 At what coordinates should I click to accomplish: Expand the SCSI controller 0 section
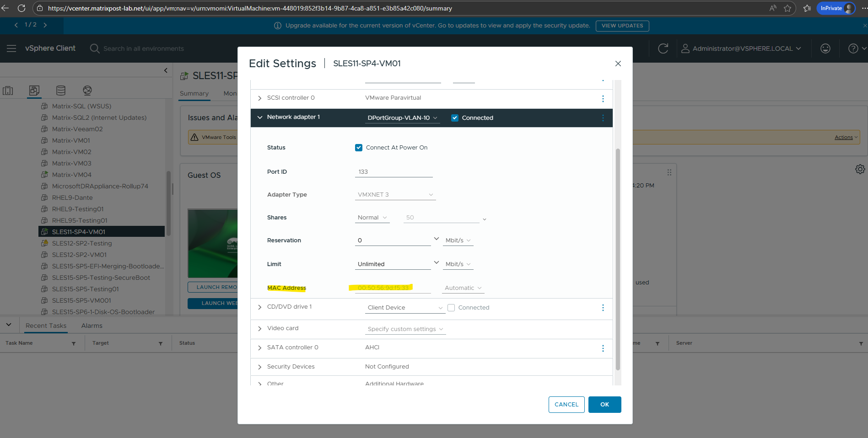click(260, 98)
